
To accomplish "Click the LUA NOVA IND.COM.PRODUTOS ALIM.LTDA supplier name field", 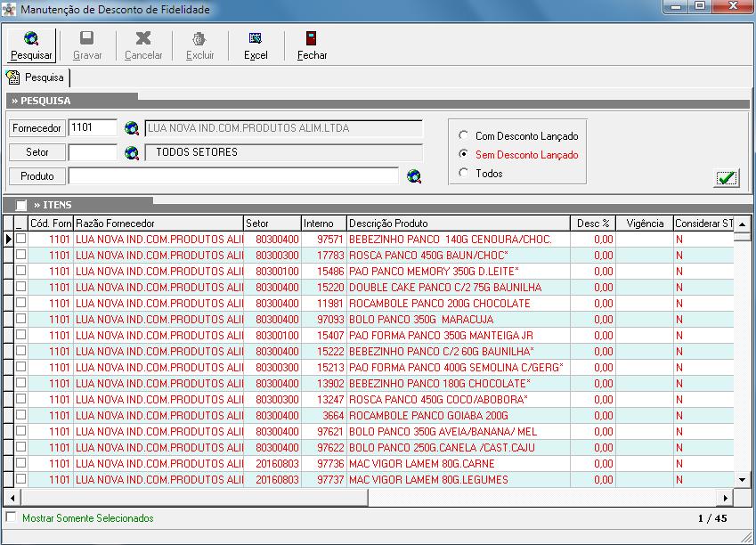I will pyautogui.click(x=283, y=128).
